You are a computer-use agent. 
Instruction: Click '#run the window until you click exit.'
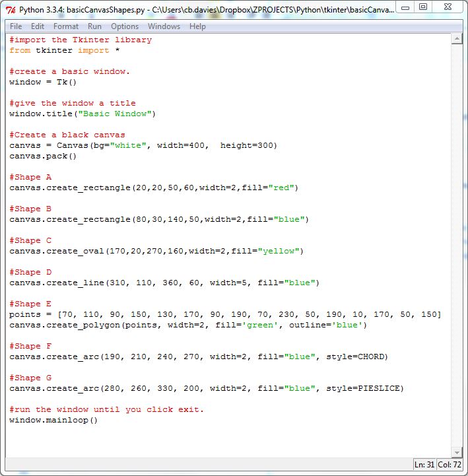pyautogui.click(x=106, y=410)
